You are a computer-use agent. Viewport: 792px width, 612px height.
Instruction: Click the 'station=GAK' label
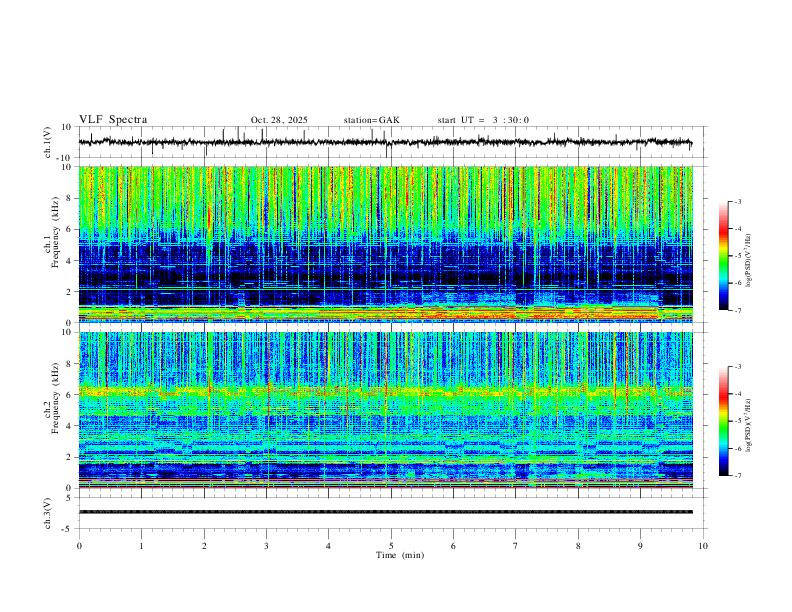tap(371, 120)
